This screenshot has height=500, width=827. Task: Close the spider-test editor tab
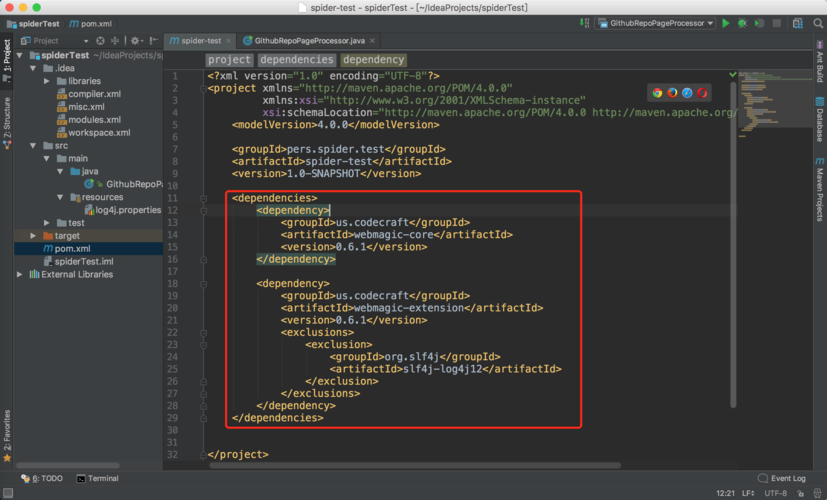point(228,41)
